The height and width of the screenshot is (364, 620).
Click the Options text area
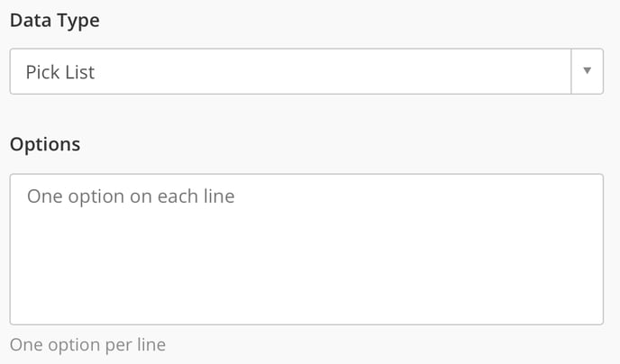coord(306,249)
